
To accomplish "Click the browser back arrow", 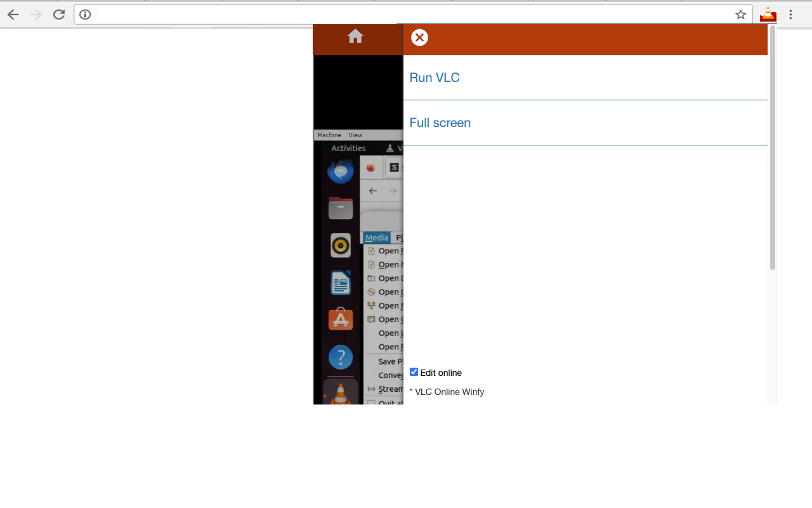I will pos(13,15).
